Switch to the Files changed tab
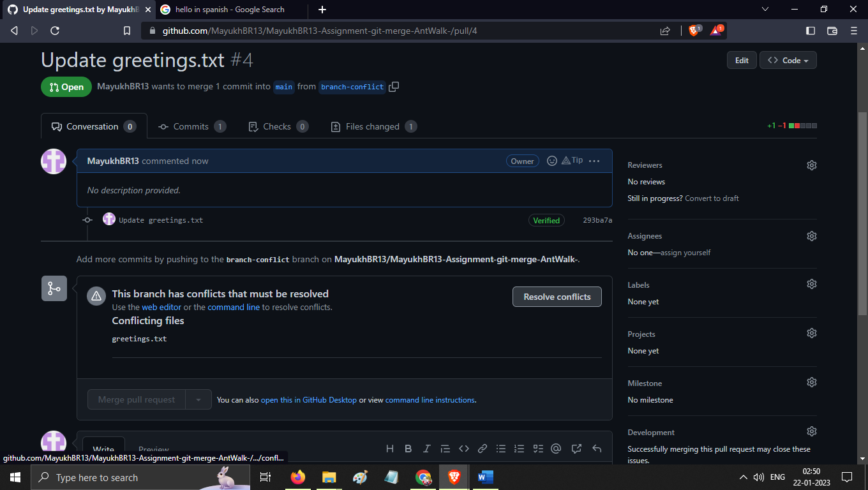 click(373, 126)
